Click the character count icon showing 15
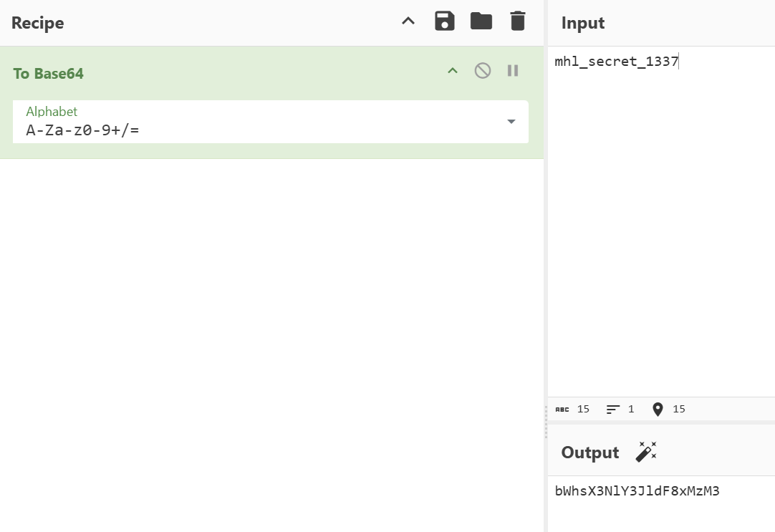Image resolution: width=775 pixels, height=532 pixels. tap(562, 409)
